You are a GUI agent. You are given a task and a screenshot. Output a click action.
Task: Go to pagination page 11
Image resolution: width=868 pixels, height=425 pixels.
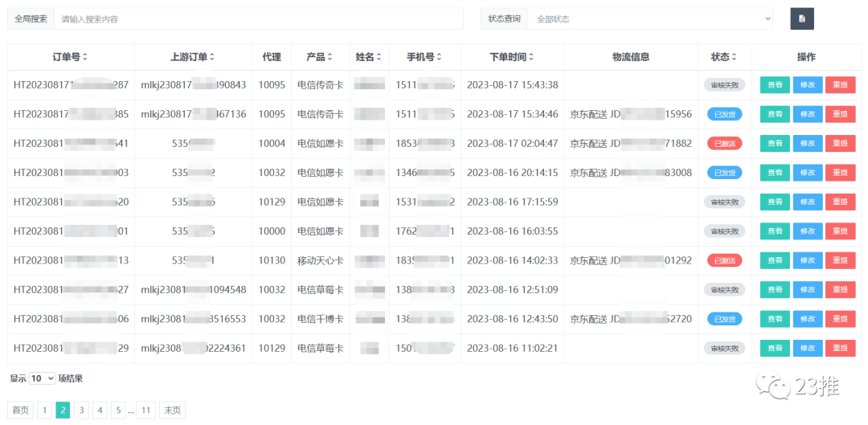(145, 410)
